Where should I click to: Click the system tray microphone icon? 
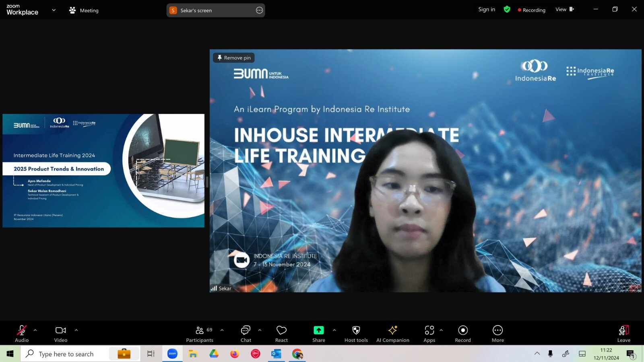coord(550,354)
